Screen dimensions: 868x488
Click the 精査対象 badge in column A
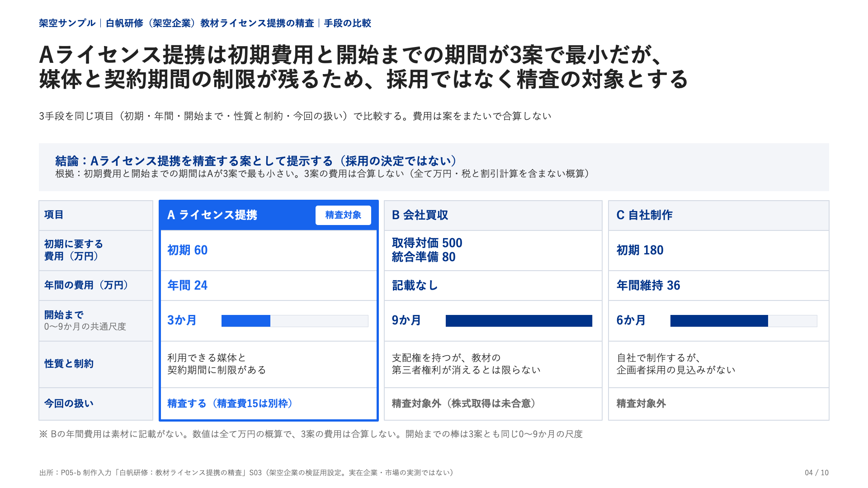pos(343,215)
